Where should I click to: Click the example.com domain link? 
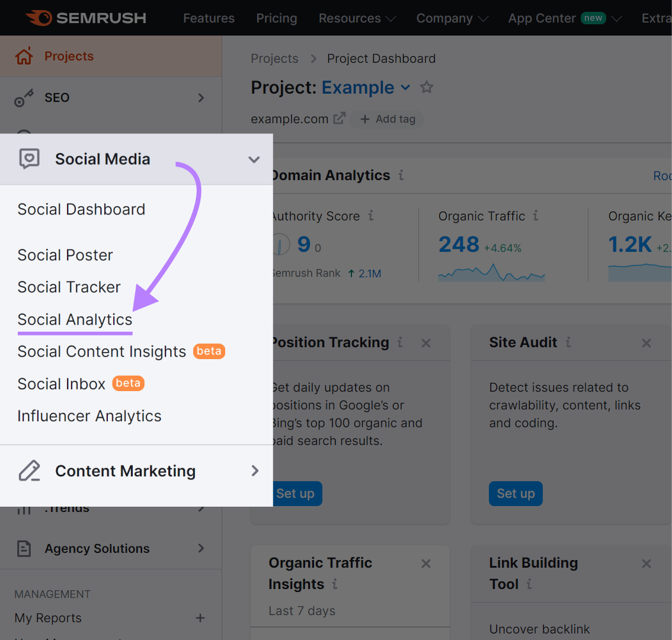(289, 119)
